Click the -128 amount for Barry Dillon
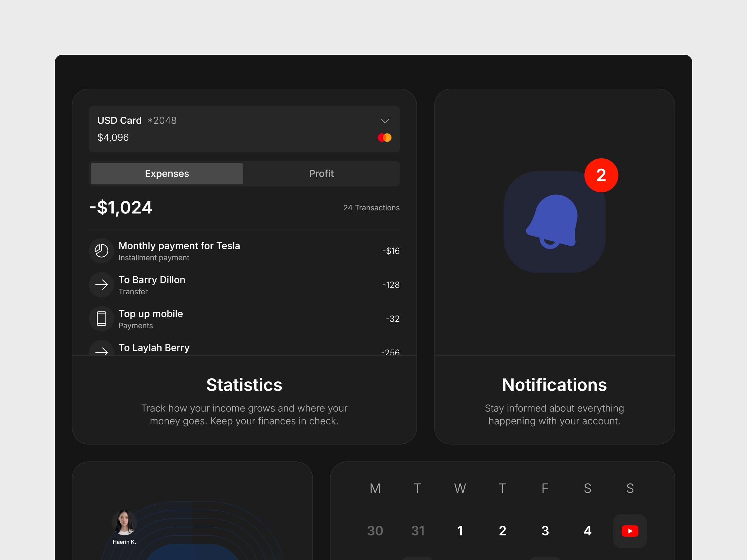The width and height of the screenshot is (747, 560). click(391, 285)
